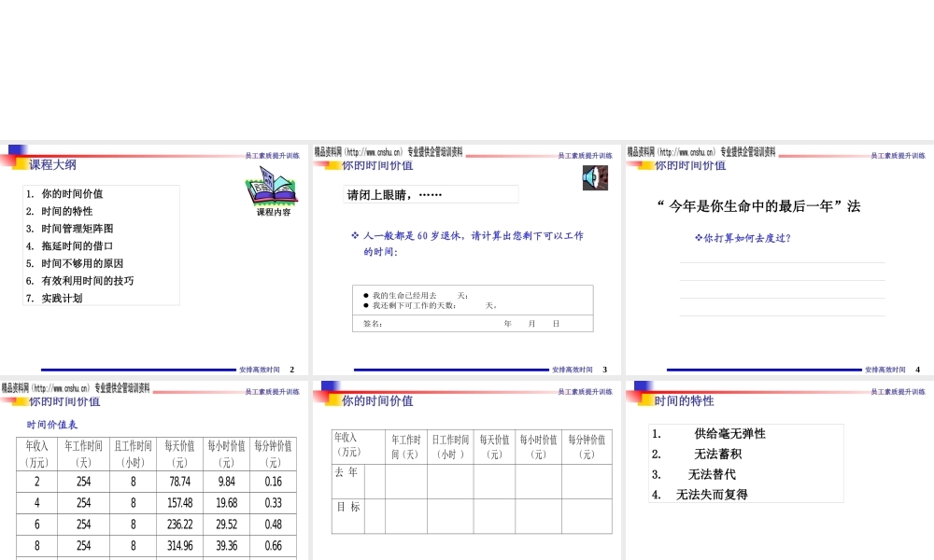934x560 pixels.
Task: Select the slide showing 时间价值表 table
Action: coord(154,470)
